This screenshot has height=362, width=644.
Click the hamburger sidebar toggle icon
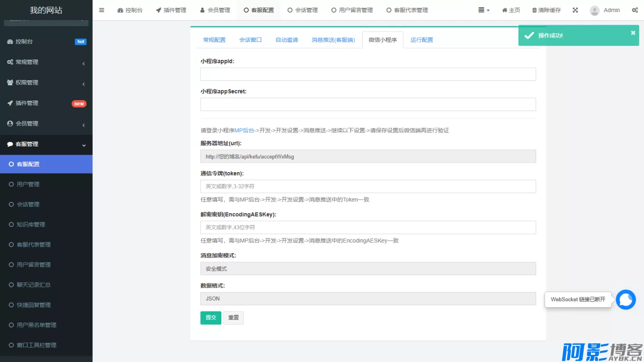click(x=101, y=10)
